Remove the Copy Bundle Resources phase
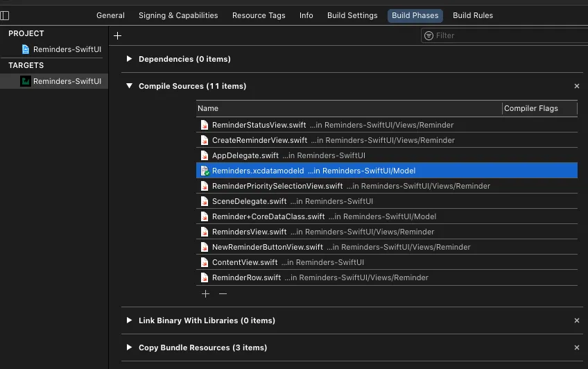This screenshot has height=369, width=588. (x=577, y=347)
